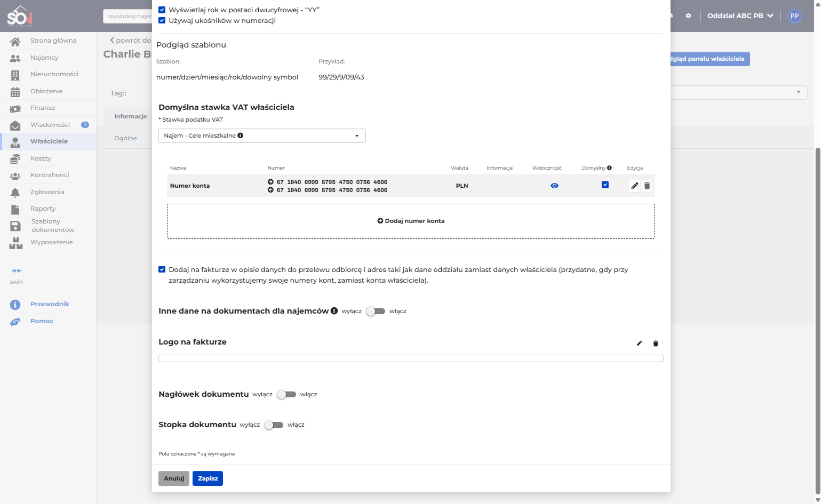Click the Koszty coins icon

[15, 158]
